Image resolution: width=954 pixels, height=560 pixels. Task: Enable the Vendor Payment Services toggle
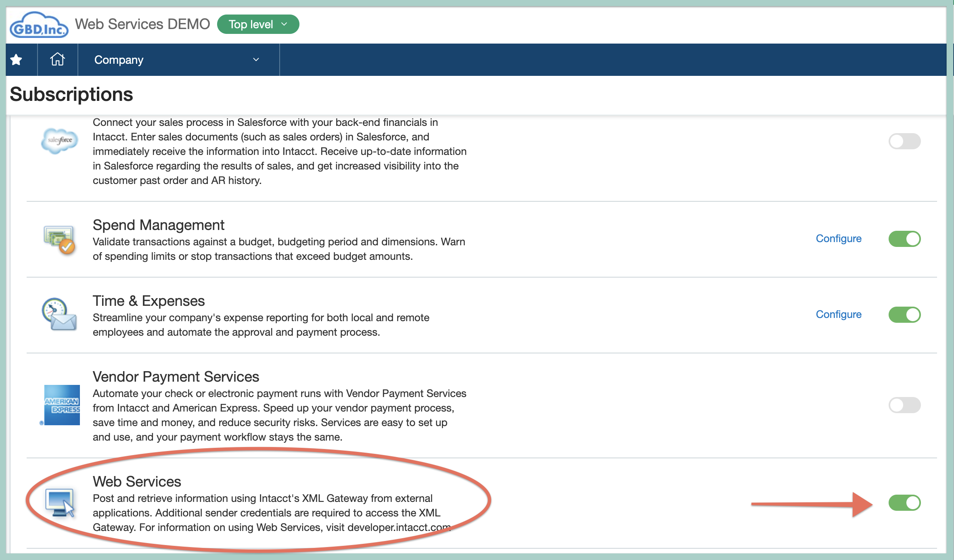click(904, 405)
